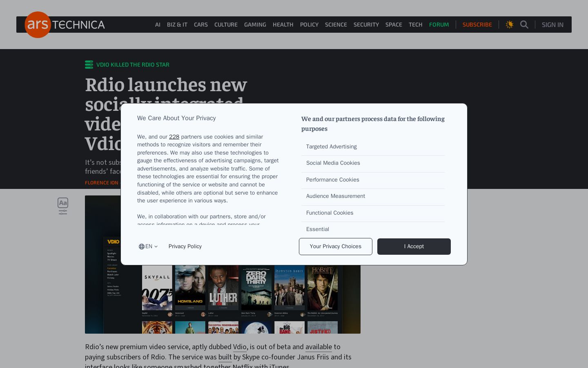View the 228 partners list link
The image size is (588, 368).
[x=174, y=137]
